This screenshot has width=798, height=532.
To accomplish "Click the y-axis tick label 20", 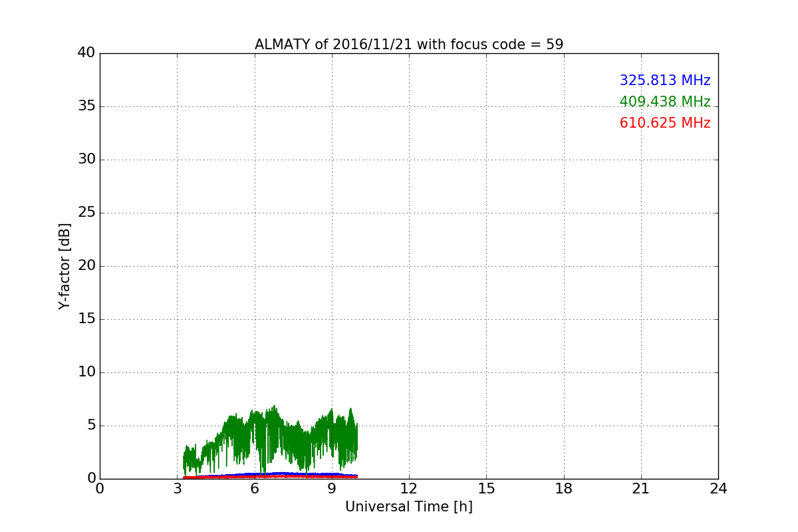I will (x=86, y=266).
